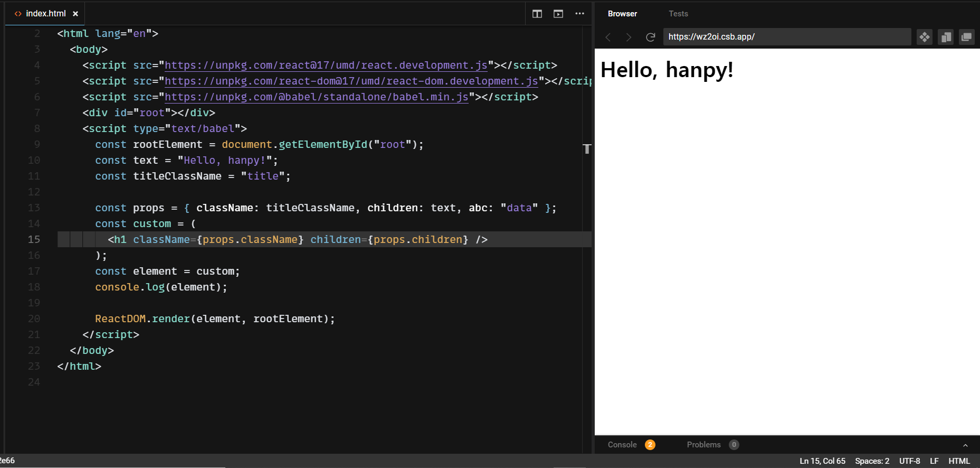Open the react-dom.development.js unpkg link

click(351, 81)
